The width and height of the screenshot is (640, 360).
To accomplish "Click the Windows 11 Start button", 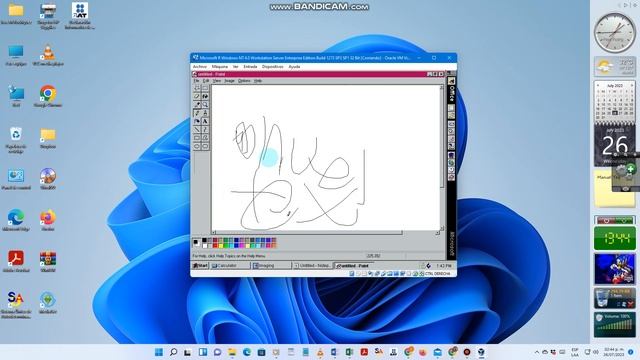I will pyautogui.click(x=159, y=352).
